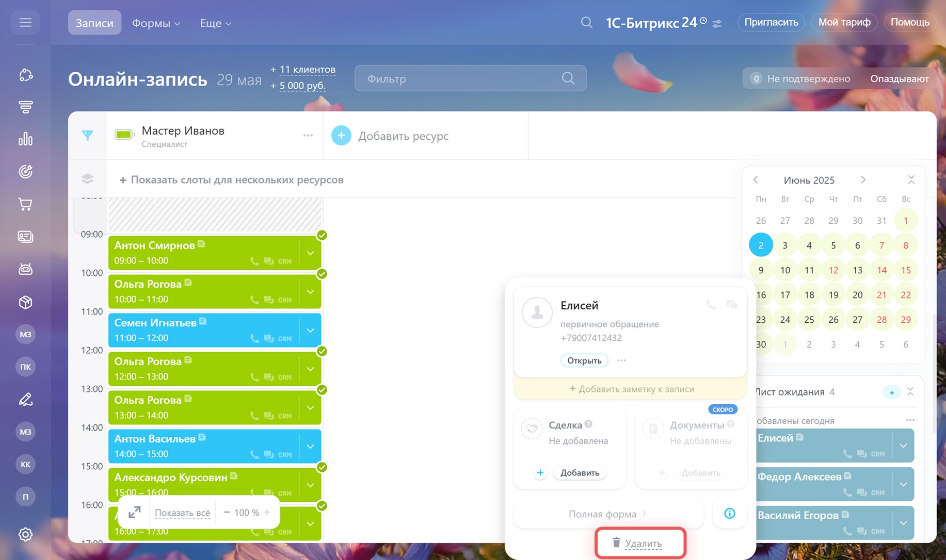Click Открыть button on Елисей card
This screenshot has height=560, width=946.
(584, 360)
